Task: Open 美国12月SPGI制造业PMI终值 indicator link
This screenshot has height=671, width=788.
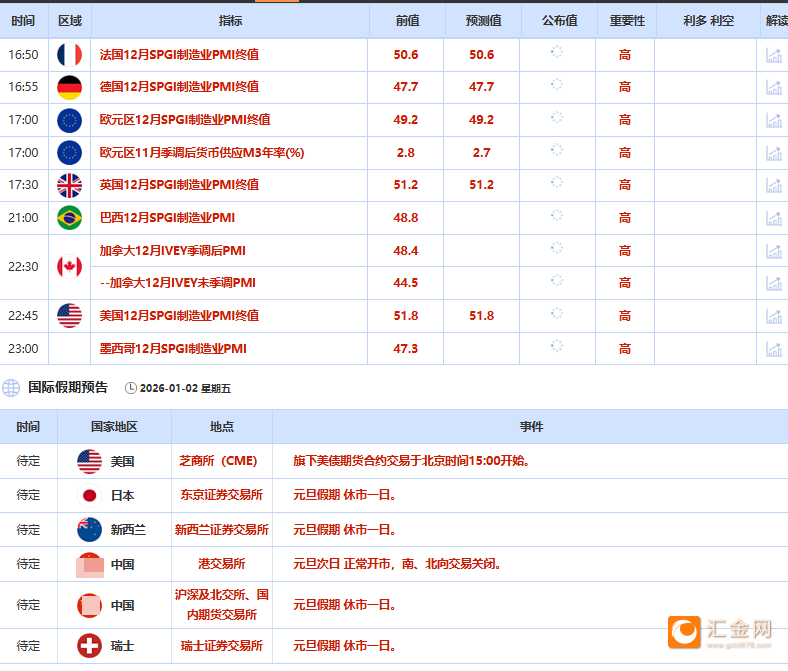Action: [179, 316]
